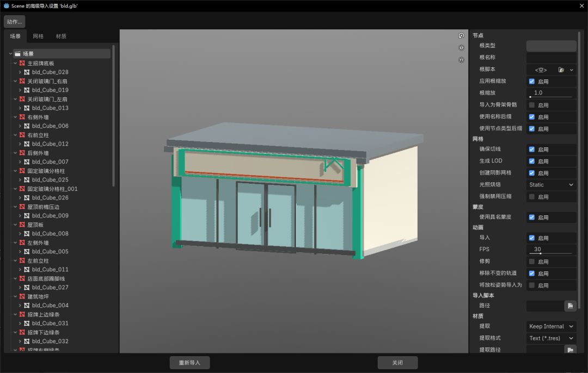Collapse the 关闭玻璃门_右扇 tree node
The width and height of the screenshot is (588, 373).
(x=15, y=81)
